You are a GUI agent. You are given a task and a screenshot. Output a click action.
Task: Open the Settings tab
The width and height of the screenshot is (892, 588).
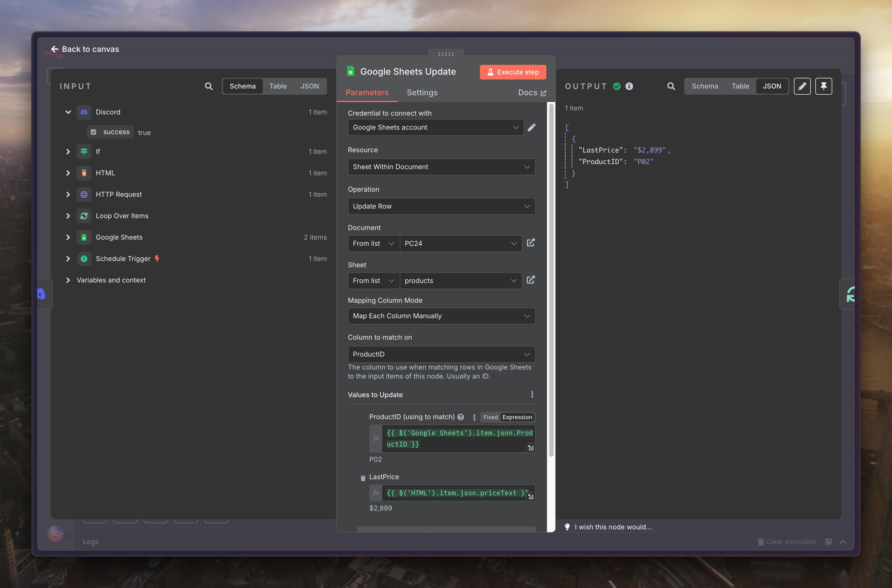[x=422, y=93]
